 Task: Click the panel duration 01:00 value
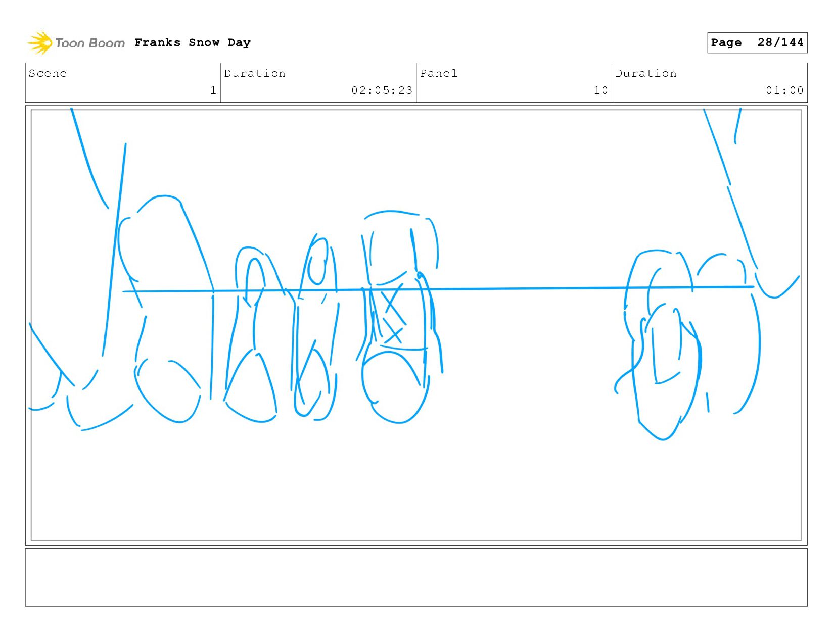(784, 90)
